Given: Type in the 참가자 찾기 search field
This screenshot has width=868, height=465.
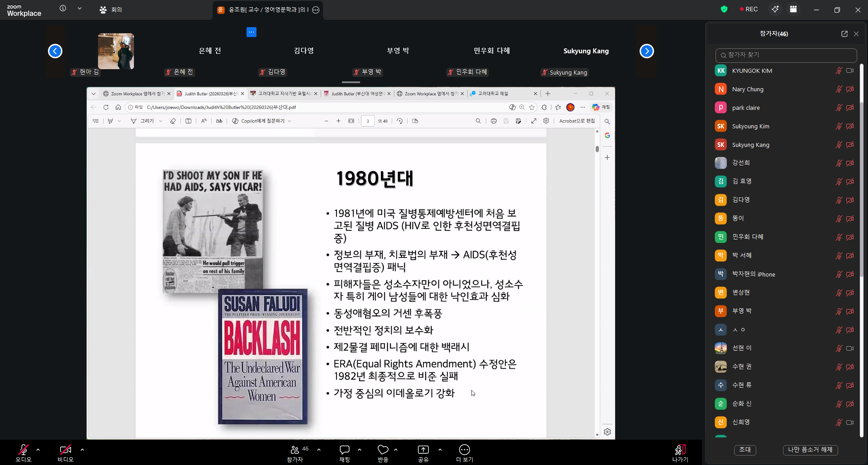Looking at the screenshot, I should pos(786,55).
